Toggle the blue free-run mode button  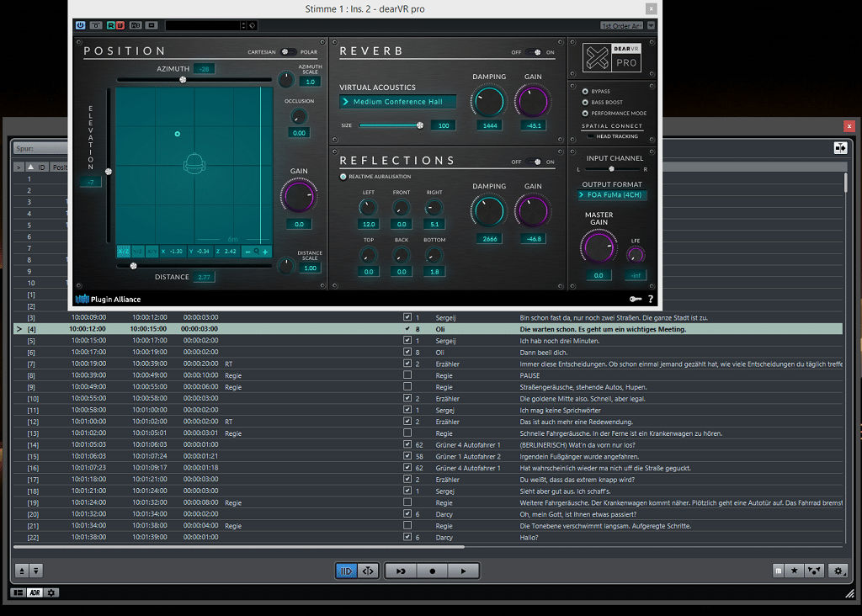point(346,571)
